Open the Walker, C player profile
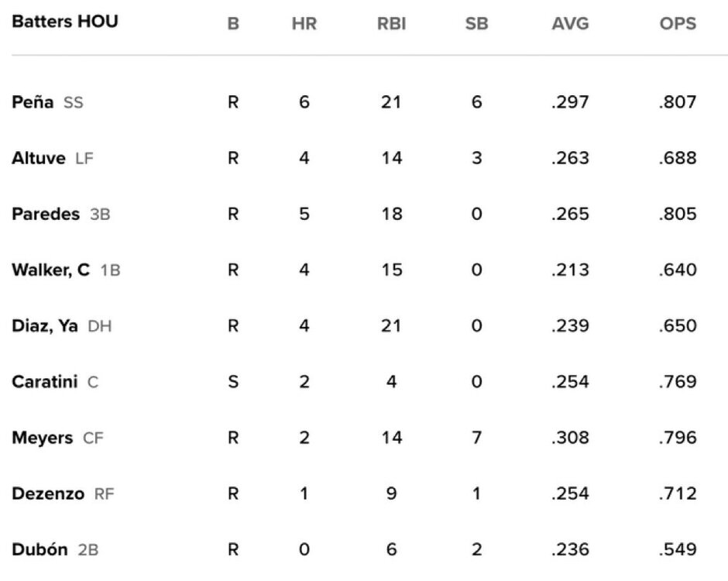Screen dimensions: 728x581 (x=51, y=270)
